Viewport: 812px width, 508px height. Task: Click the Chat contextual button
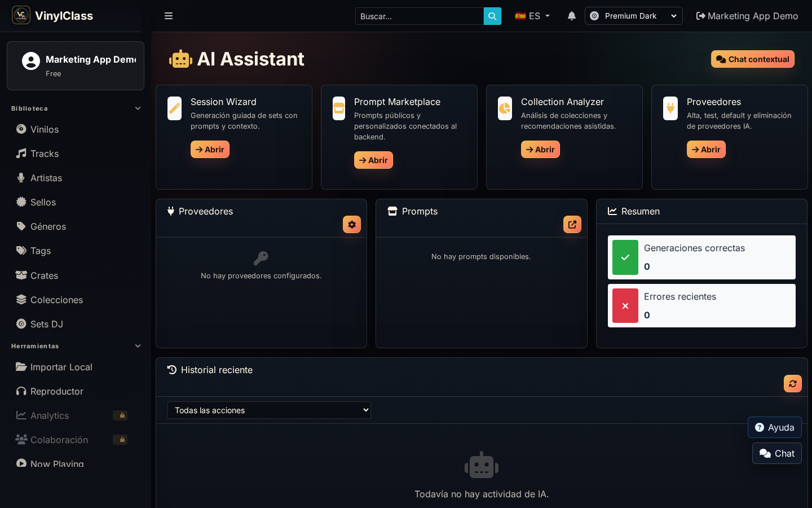753,59
